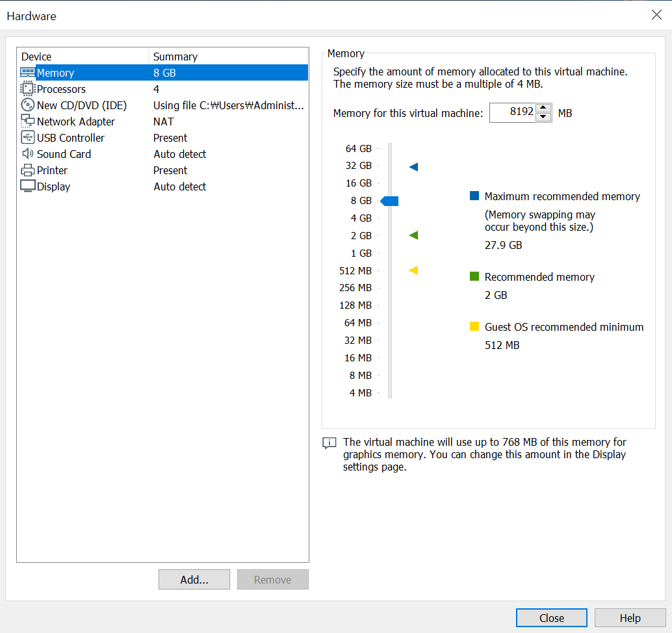
Task: Click the blue Maximum recommended memory swatch
Action: coord(474,196)
